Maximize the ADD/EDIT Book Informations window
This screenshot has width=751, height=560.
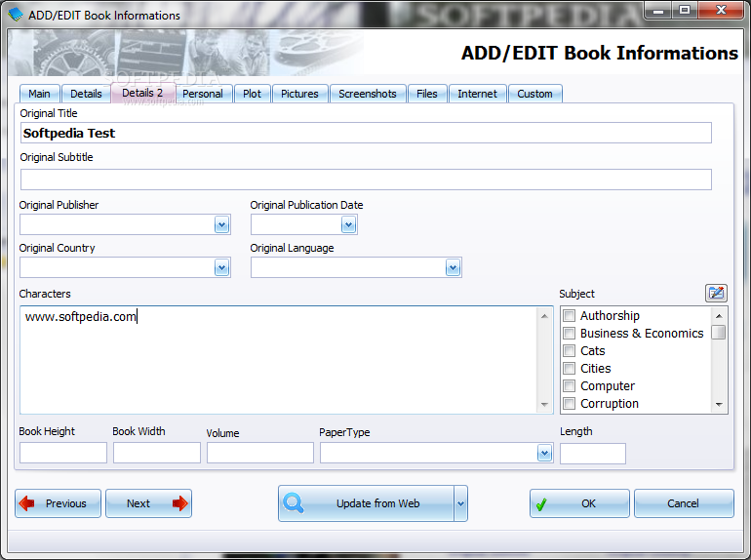pyautogui.click(x=685, y=10)
